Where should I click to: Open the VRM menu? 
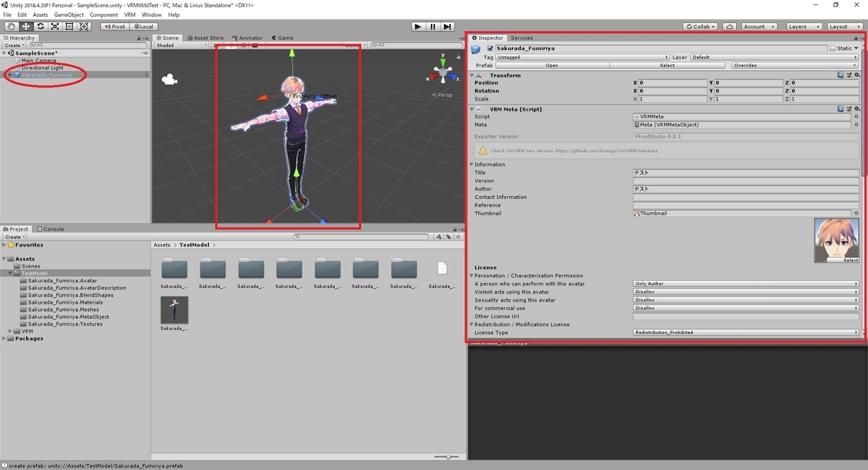pos(129,14)
